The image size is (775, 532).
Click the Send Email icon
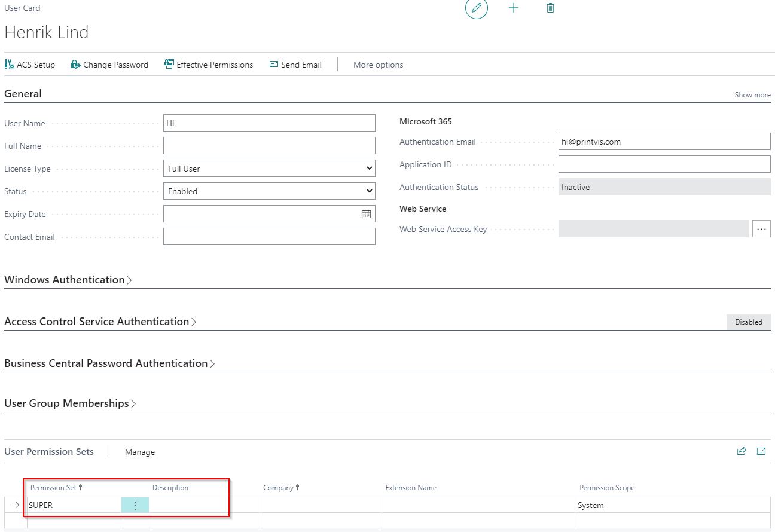coord(274,64)
